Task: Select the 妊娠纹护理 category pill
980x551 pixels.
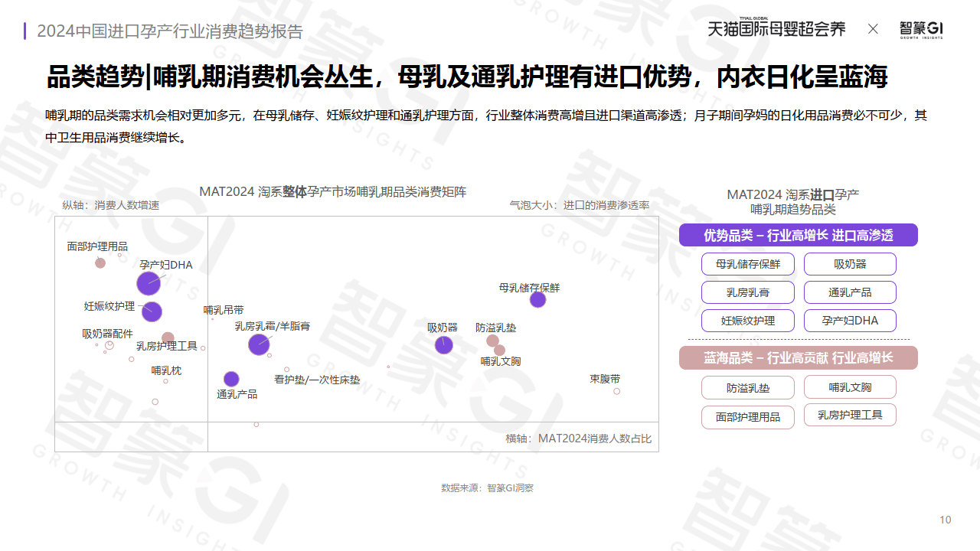Action: point(748,321)
